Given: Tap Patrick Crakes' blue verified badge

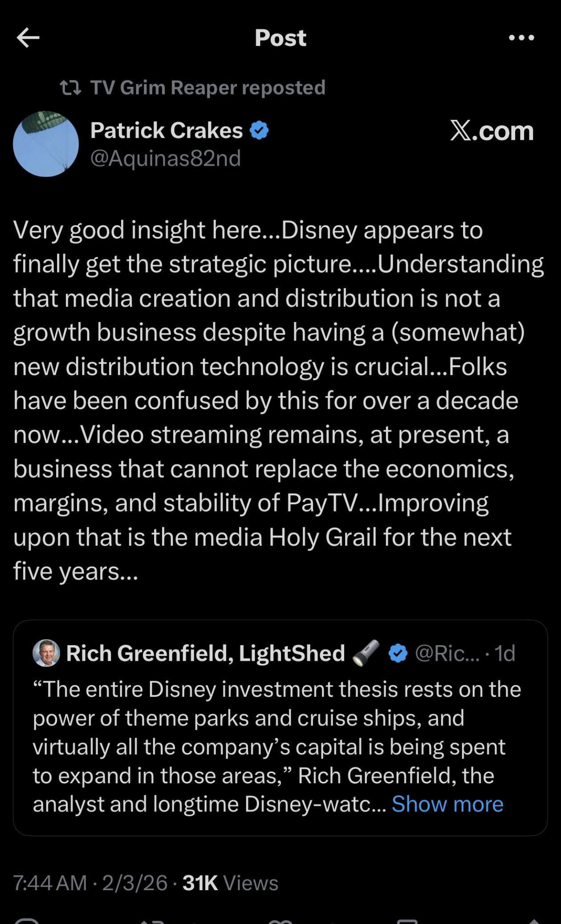Looking at the screenshot, I should click(259, 131).
